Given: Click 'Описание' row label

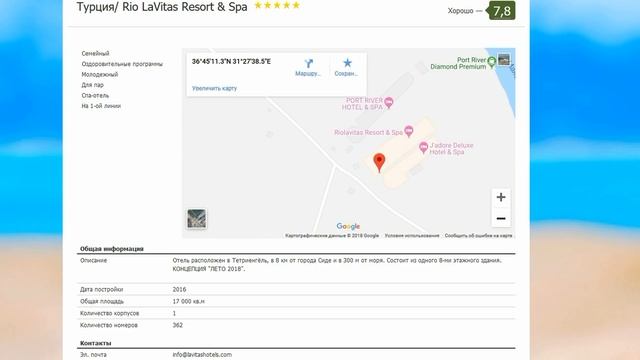Looking at the screenshot, I should click(x=93, y=260).
